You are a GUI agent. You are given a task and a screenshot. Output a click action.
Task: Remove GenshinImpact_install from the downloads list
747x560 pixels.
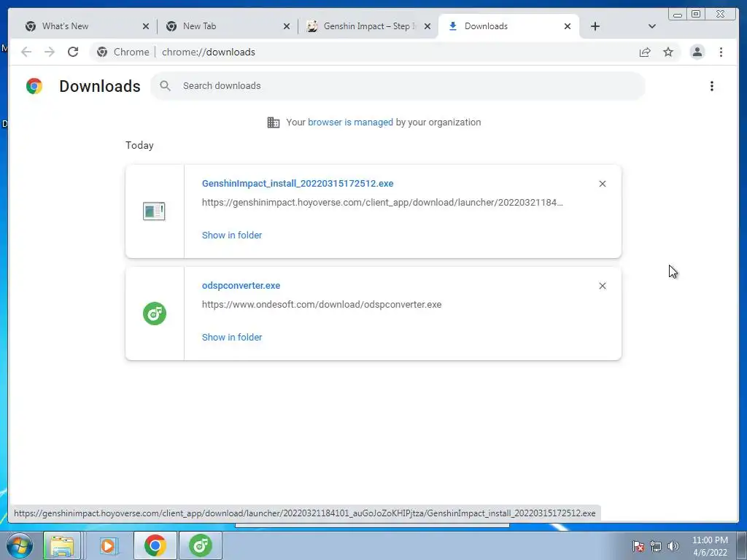(602, 184)
